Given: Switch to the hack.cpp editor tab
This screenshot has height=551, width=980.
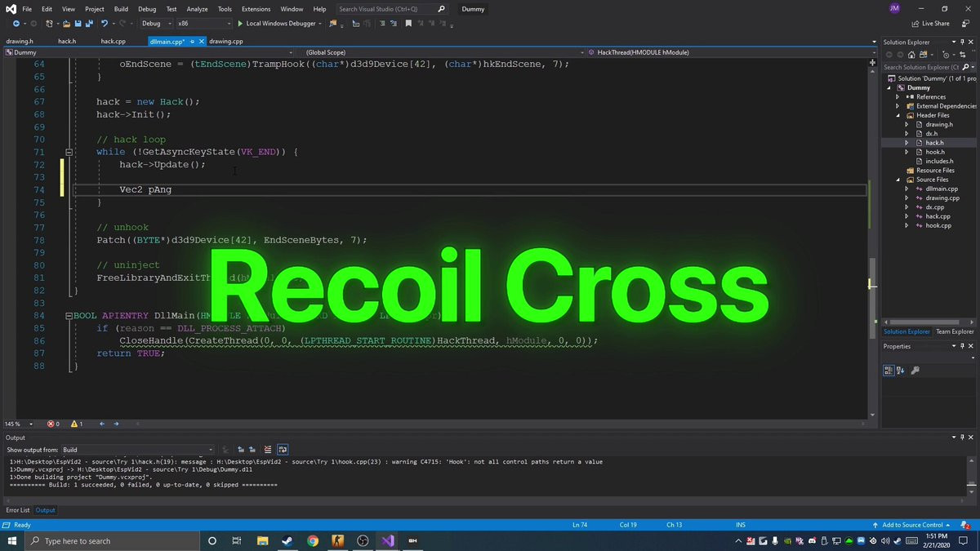Looking at the screenshot, I should coord(113,41).
